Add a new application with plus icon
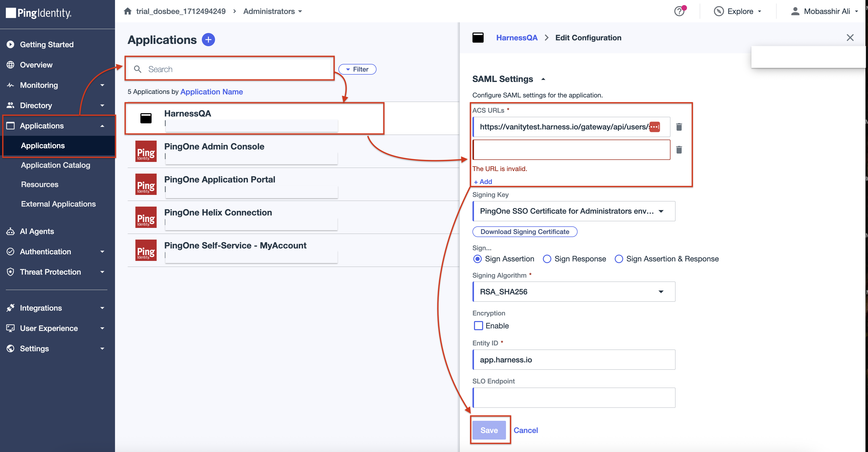The image size is (868, 452). tap(208, 40)
